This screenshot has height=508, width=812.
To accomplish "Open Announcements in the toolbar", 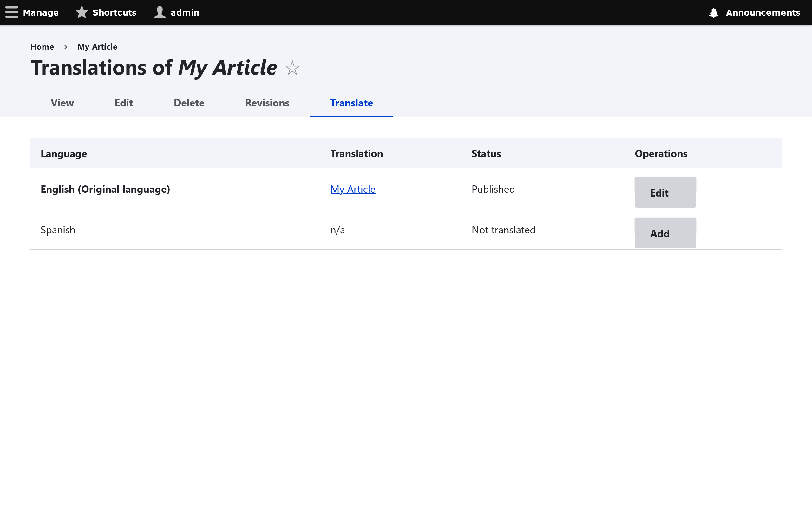I will point(755,12).
